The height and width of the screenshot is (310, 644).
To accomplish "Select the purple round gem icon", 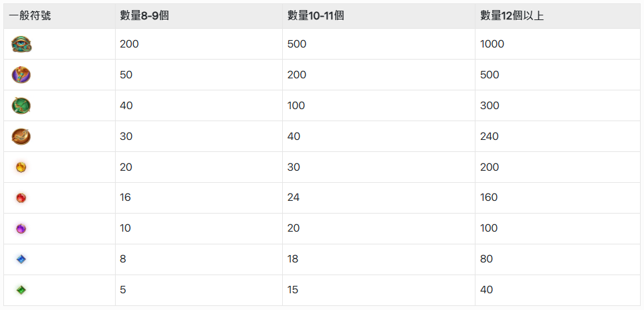I will tap(21, 229).
